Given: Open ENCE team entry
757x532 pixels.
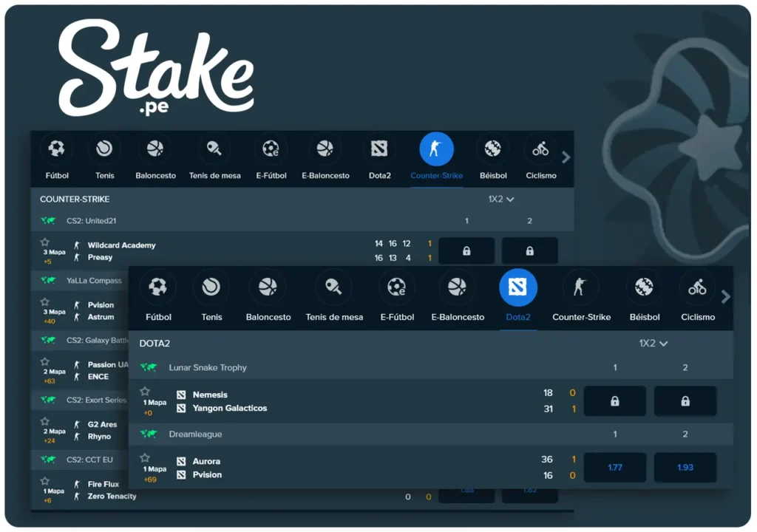Looking at the screenshot, I should 98,377.
